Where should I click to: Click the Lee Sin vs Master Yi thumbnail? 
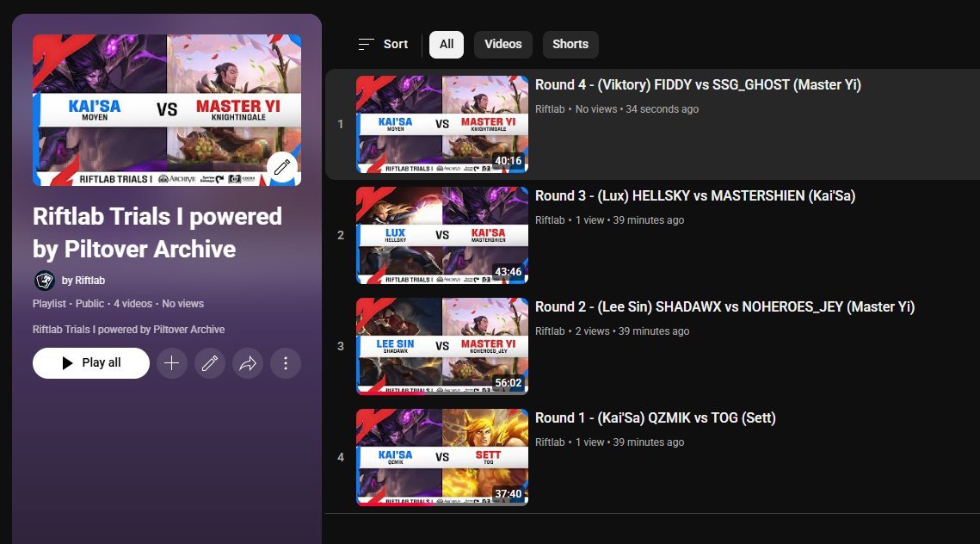pos(442,346)
